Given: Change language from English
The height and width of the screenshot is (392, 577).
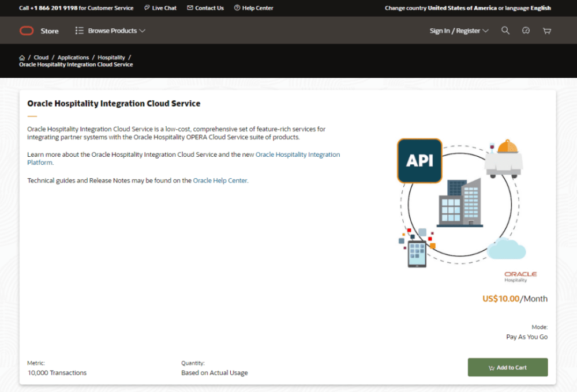Looking at the screenshot, I should click(540, 8).
